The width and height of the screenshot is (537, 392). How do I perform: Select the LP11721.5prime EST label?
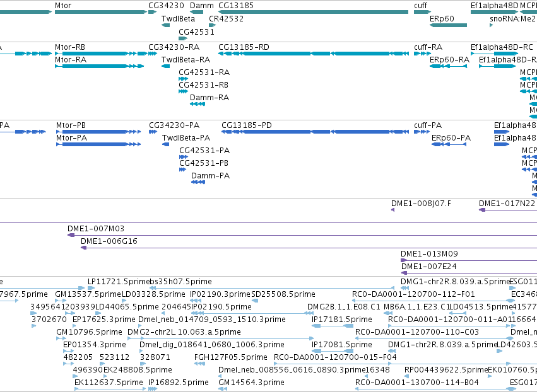(x=119, y=282)
